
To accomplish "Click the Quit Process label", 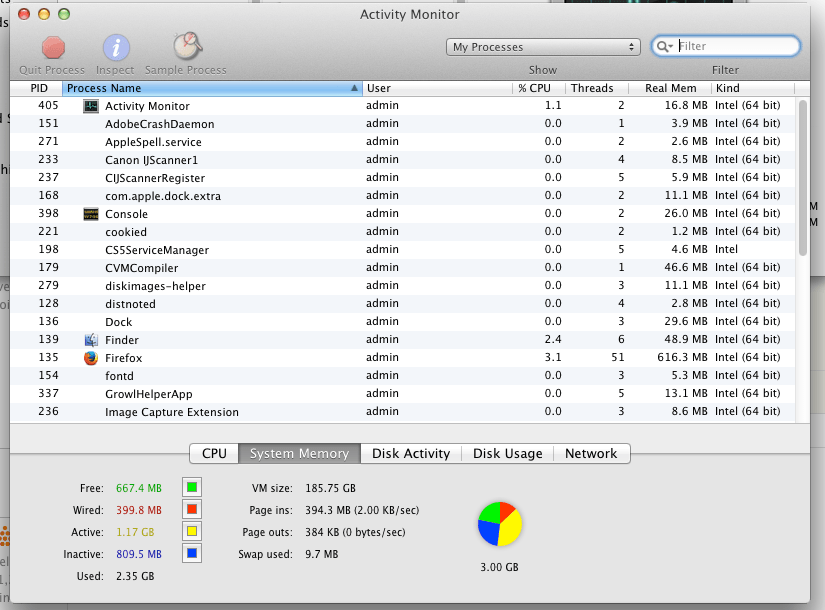I will tap(52, 70).
